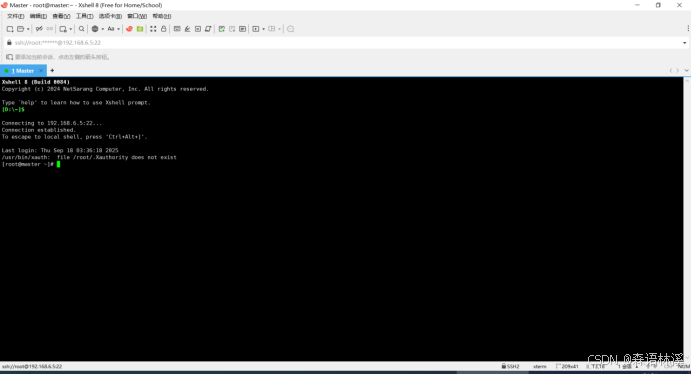
Task: Click the add-current-session arrow icon below address bar
Action: point(9,57)
